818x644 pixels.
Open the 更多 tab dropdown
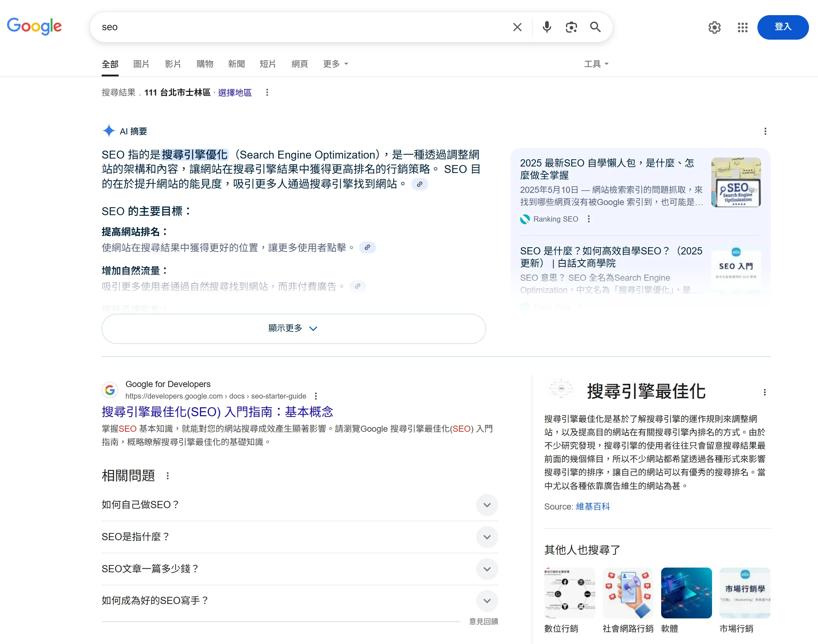tap(335, 64)
